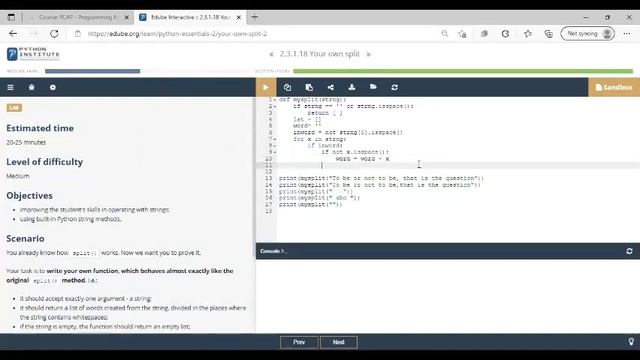The height and width of the screenshot is (360, 640).
Task: Close the Course PCAP tab
Action: click(127, 18)
